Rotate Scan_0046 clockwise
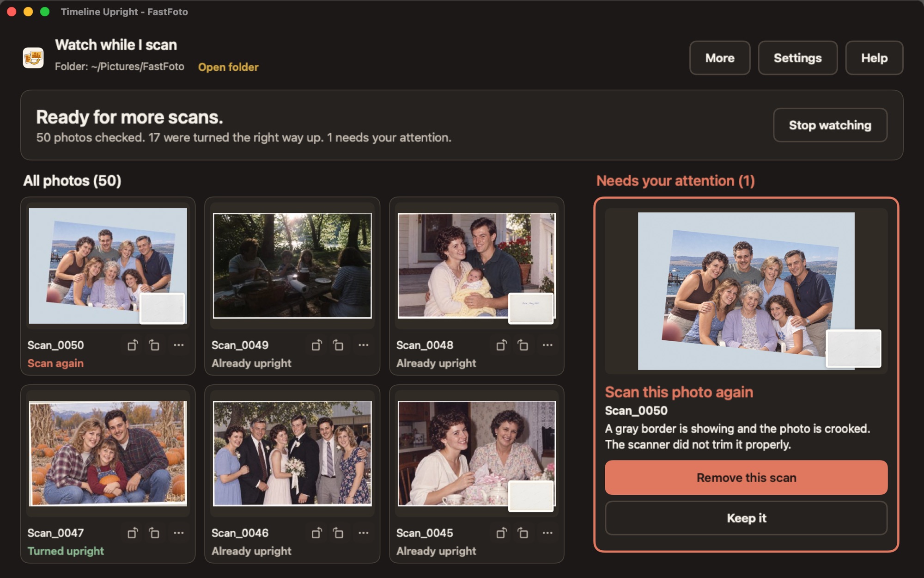Screen dimensions: 924x578 click(x=338, y=533)
